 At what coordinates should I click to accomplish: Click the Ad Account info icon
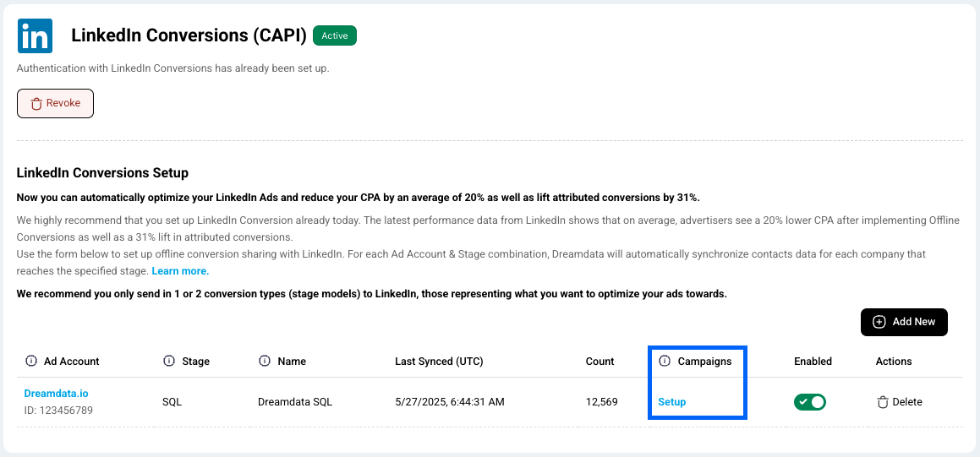[30, 361]
